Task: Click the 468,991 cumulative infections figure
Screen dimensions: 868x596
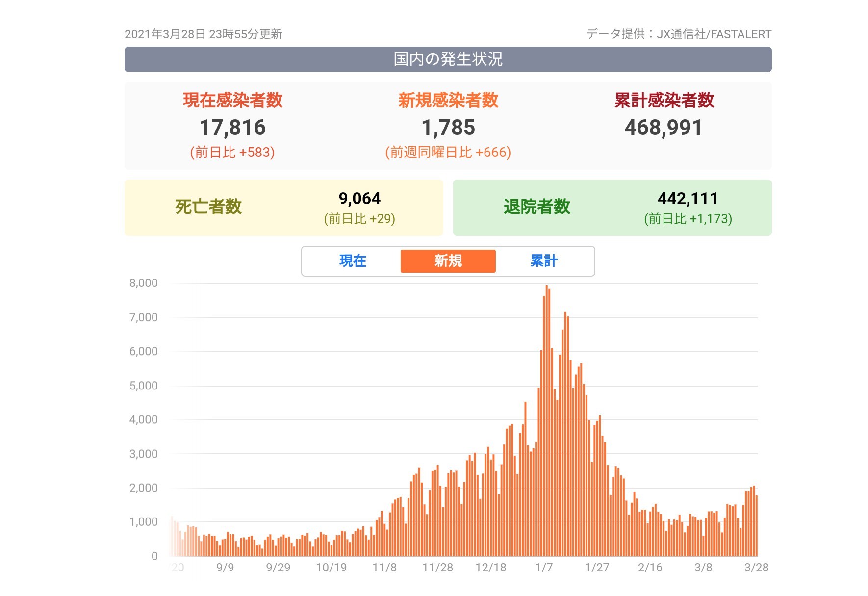Action: (x=664, y=128)
